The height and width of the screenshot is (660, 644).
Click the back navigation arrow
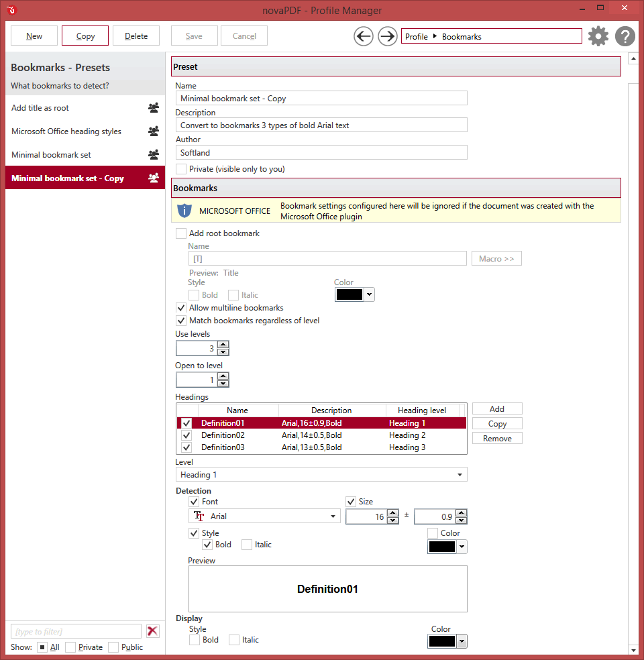363,36
